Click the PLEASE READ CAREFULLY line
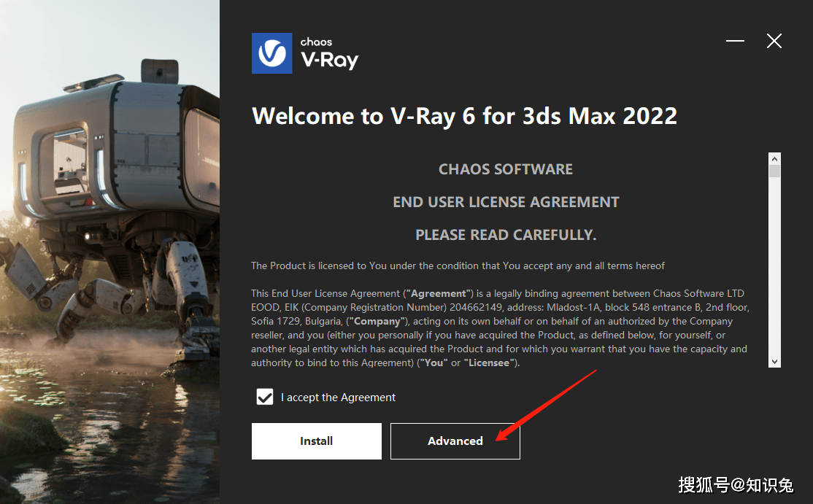This screenshot has height=504, width=813. (506, 235)
